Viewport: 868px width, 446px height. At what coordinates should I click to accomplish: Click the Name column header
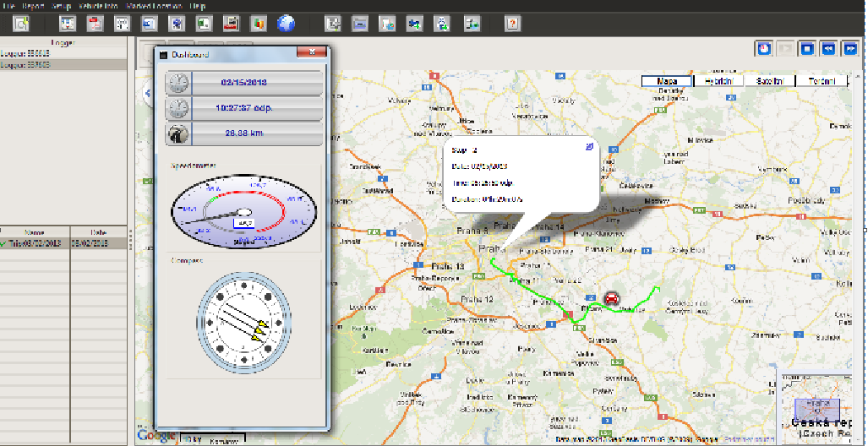(35, 232)
